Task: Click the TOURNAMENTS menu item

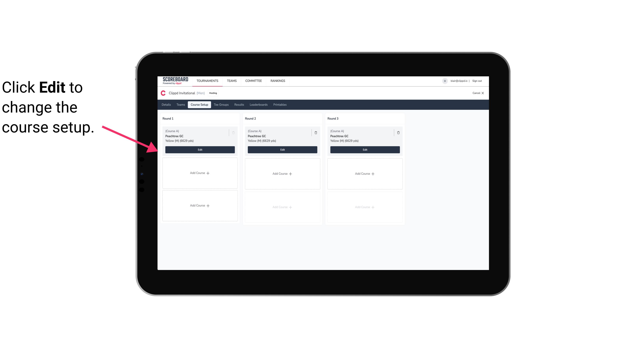Action: click(208, 80)
